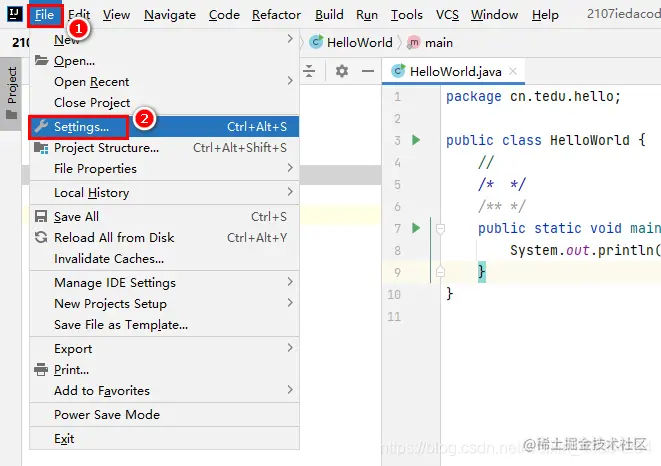The height and width of the screenshot is (466, 661).
Task: Open the Help menu
Action: click(545, 15)
